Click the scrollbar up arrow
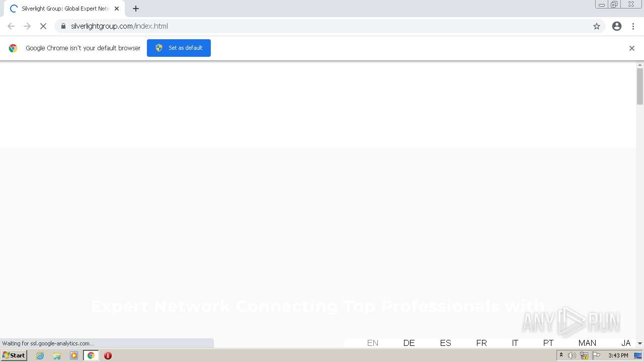Viewport: 644px width, 362px height. tap(640, 65)
